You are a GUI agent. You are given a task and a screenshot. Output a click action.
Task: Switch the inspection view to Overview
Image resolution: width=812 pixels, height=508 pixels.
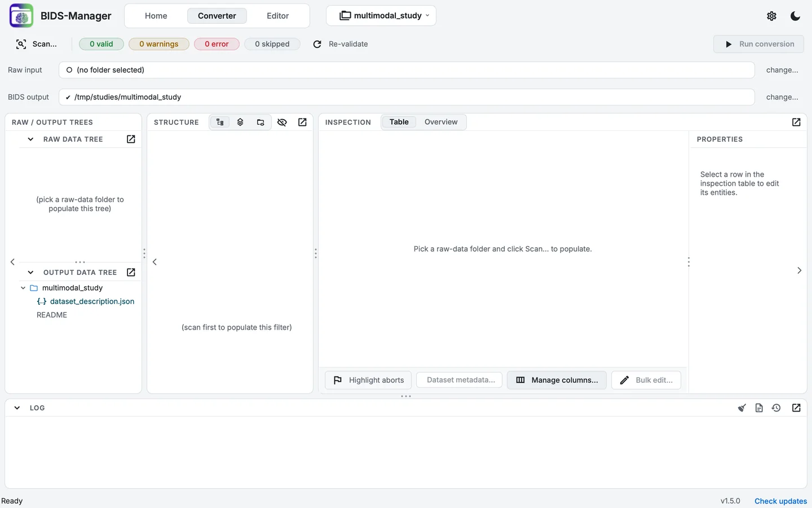[x=441, y=122]
